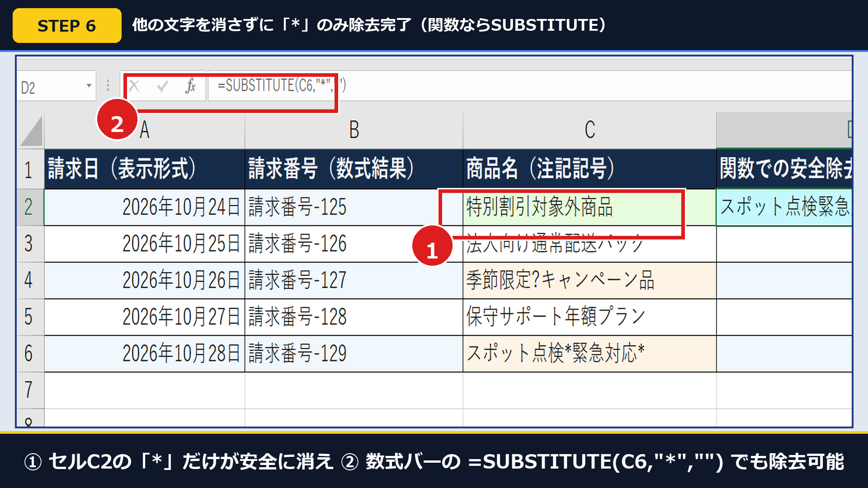Select cell with 2026年10月27日
The width and height of the screenshot is (868, 488).
click(x=145, y=317)
